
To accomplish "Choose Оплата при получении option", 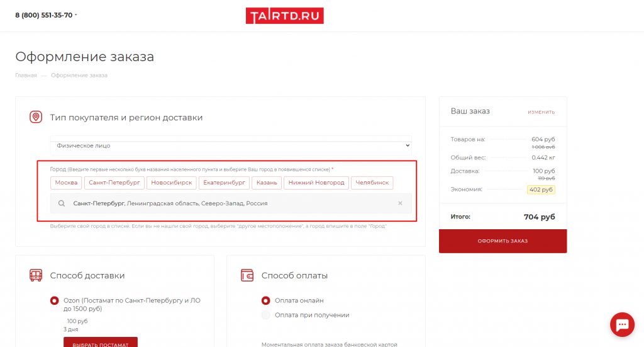I will (266, 315).
